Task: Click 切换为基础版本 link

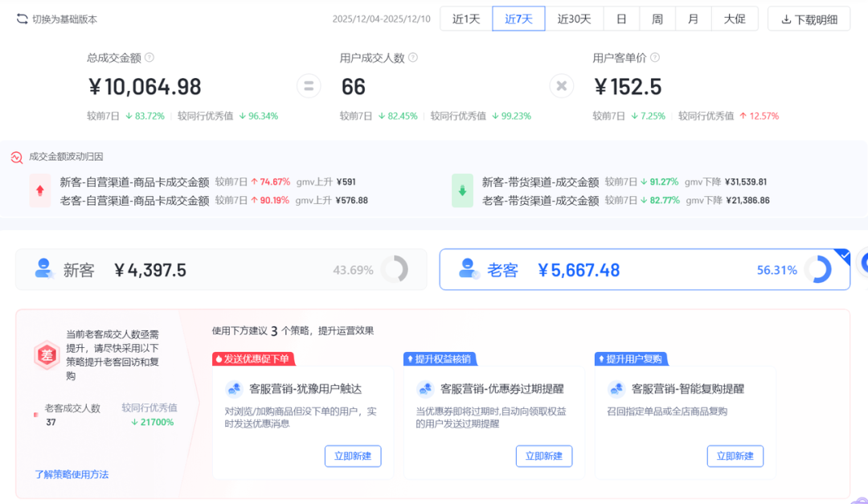Action: [x=64, y=19]
